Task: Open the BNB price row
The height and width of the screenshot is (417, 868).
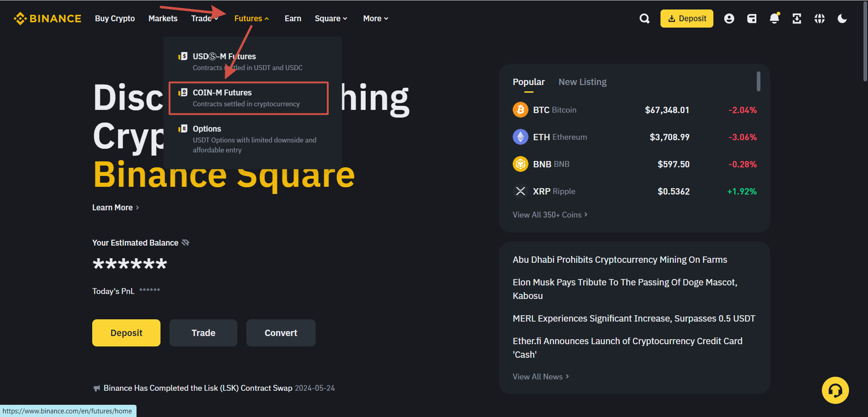Action: pyautogui.click(x=635, y=164)
